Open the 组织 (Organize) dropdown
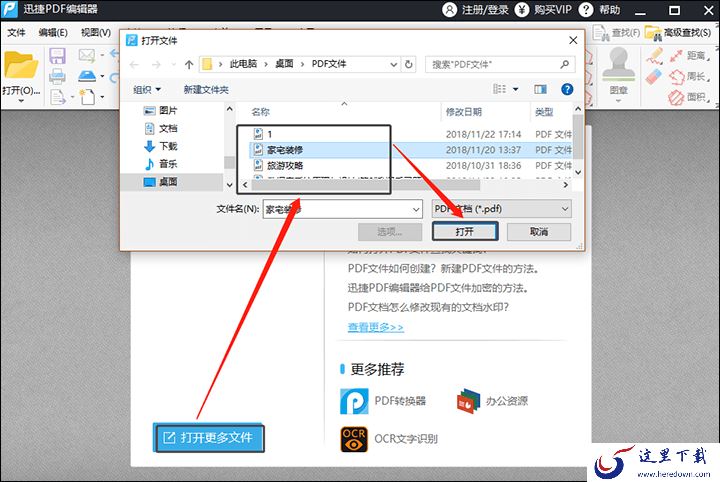720x482 pixels. [147, 90]
